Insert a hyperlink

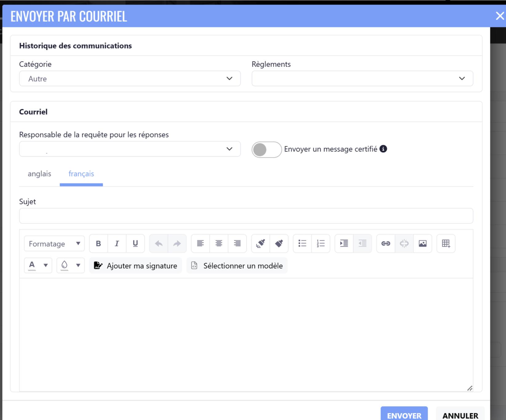pyautogui.click(x=386, y=244)
